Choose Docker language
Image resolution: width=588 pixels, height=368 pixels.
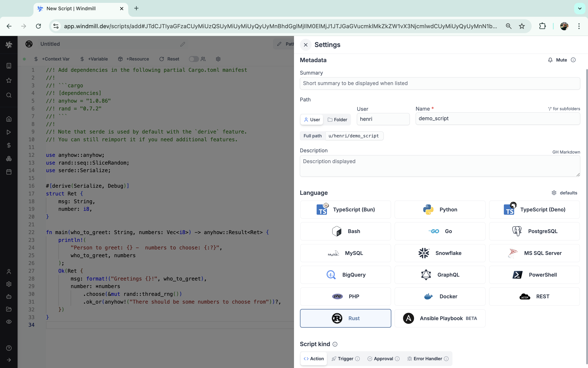point(440,296)
